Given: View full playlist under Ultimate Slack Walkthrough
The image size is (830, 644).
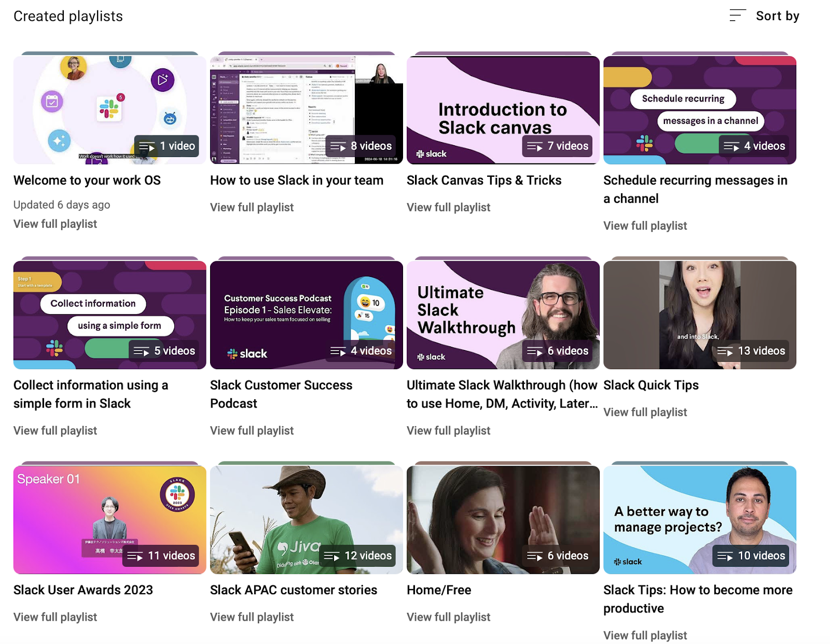Looking at the screenshot, I should [448, 430].
